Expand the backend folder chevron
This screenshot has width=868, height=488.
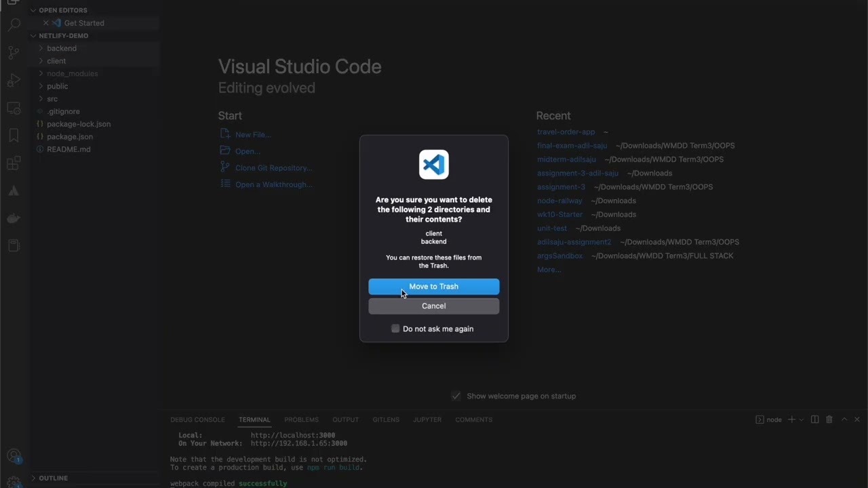coord(41,48)
